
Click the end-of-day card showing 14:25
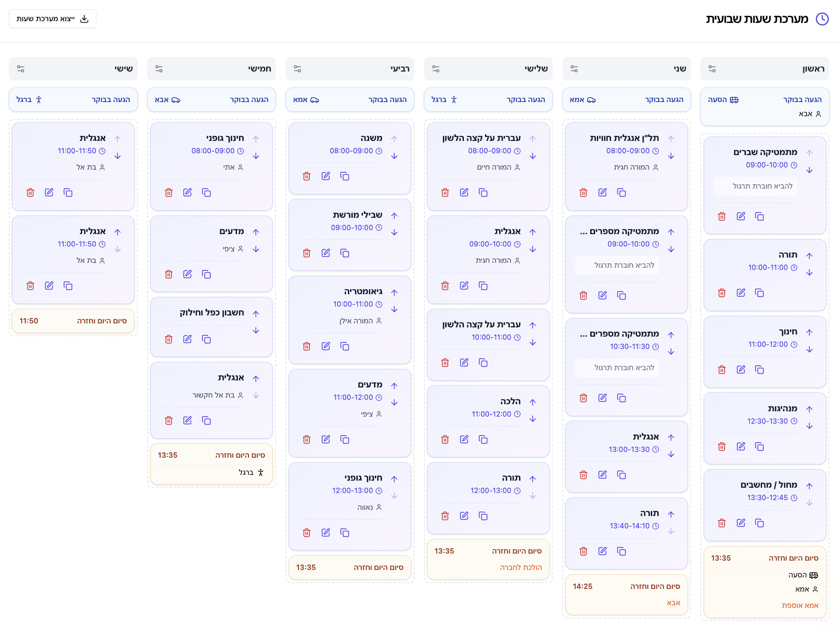(626, 594)
